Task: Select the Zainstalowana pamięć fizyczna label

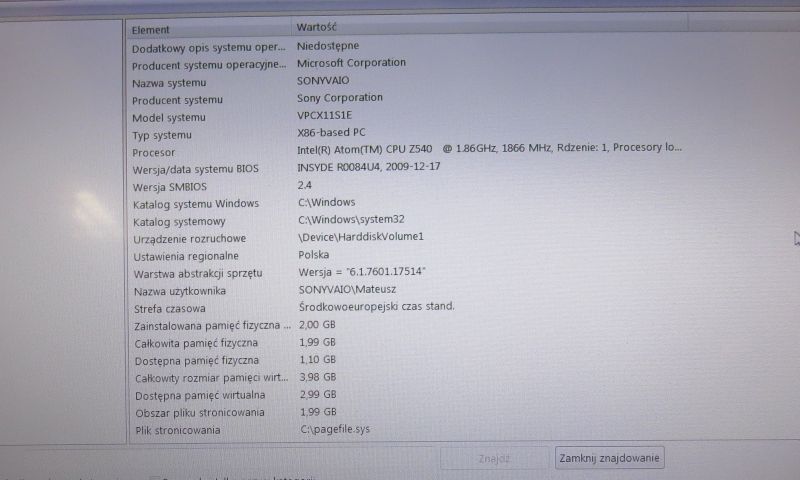Action: click(x=212, y=326)
